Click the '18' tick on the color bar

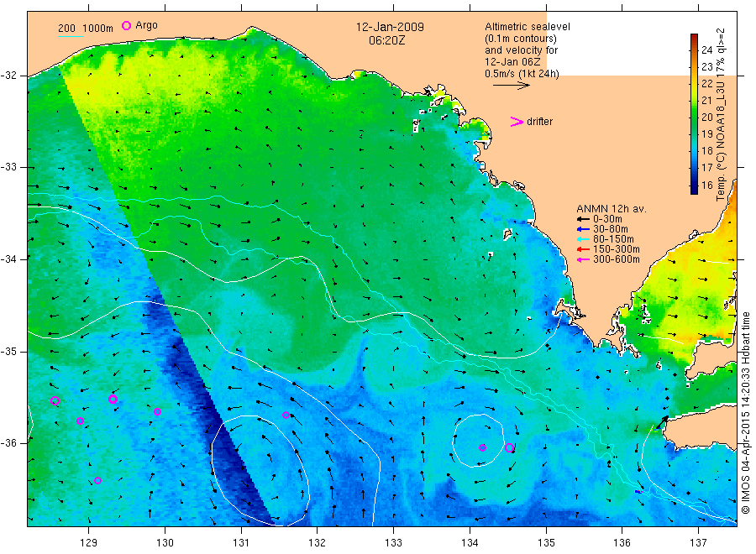706,151
